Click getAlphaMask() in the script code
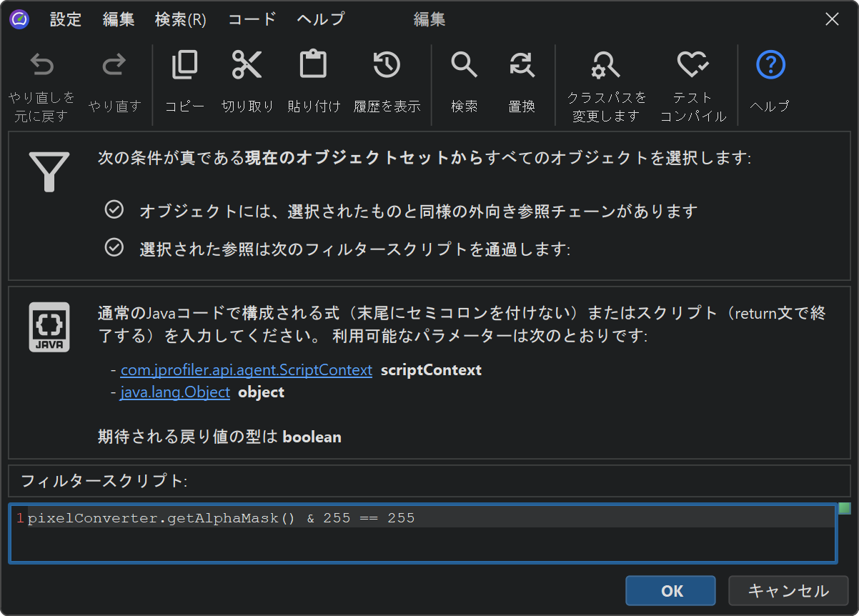Image resolution: width=859 pixels, height=616 pixels. (x=231, y=518)
